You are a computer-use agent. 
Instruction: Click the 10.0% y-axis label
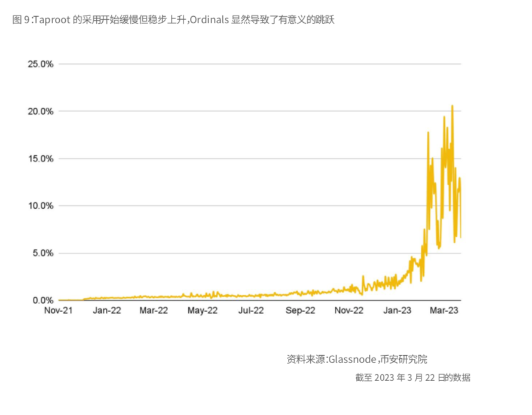pyautogui.click(x=41, y=206)
